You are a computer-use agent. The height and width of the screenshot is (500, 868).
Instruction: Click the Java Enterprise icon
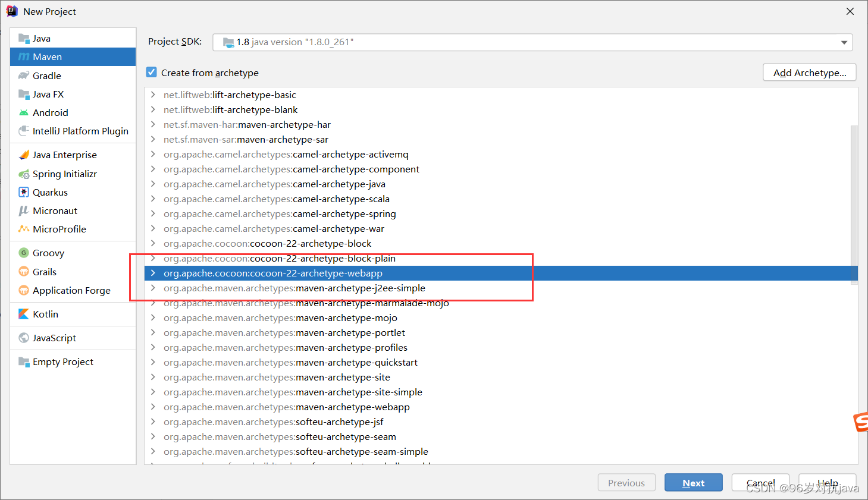[24, 155]
